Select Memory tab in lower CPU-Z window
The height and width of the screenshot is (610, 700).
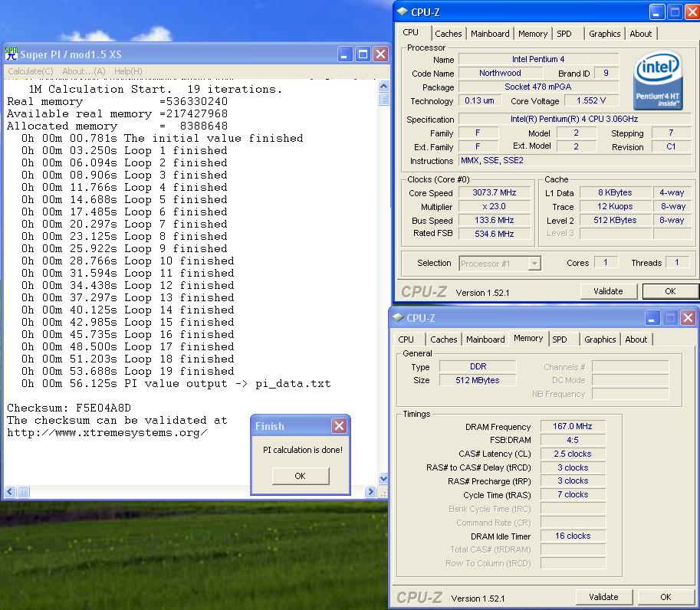click(x=528, y=338)
